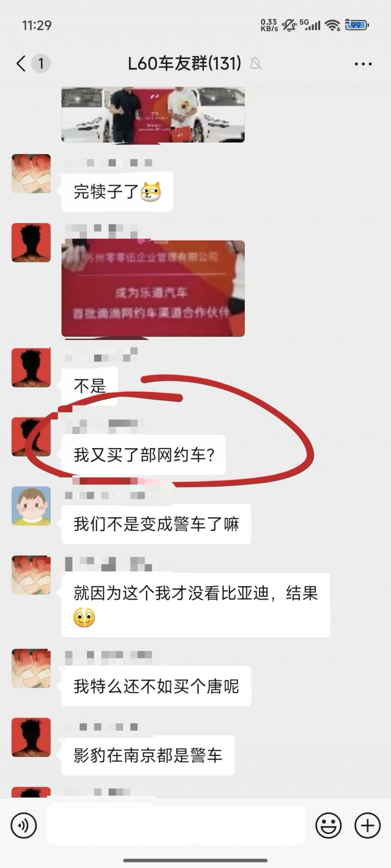Tap the message about 比亚迪
Image resolution: width=391 pixels, height=868 pixels.
click(195, 605)
